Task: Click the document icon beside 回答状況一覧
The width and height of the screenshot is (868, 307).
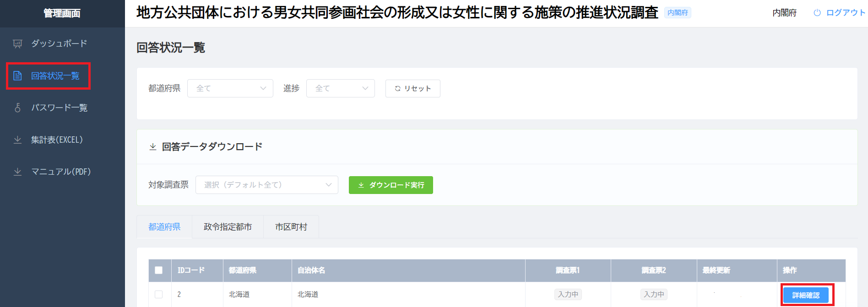Action: click(17, 75)
